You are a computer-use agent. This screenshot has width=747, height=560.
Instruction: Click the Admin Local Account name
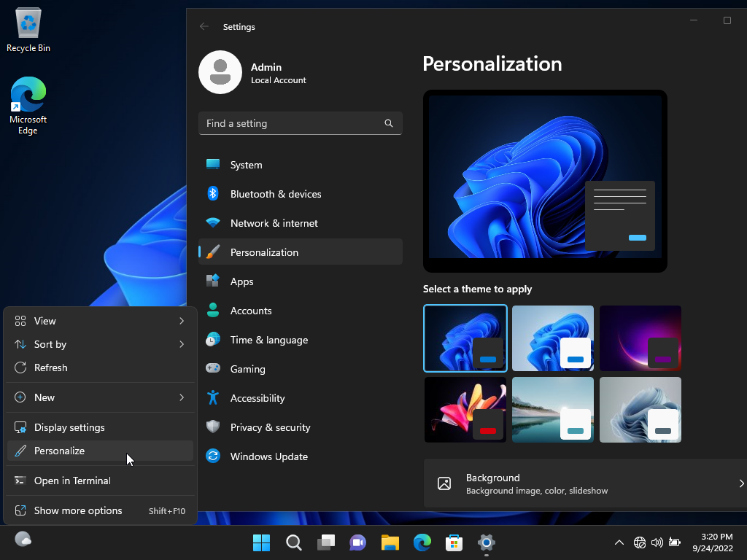click(279, 74)
